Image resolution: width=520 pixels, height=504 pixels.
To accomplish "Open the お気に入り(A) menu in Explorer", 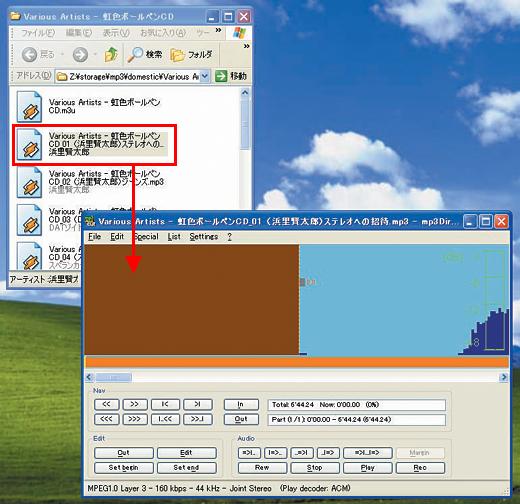I will tap(163, 33).
